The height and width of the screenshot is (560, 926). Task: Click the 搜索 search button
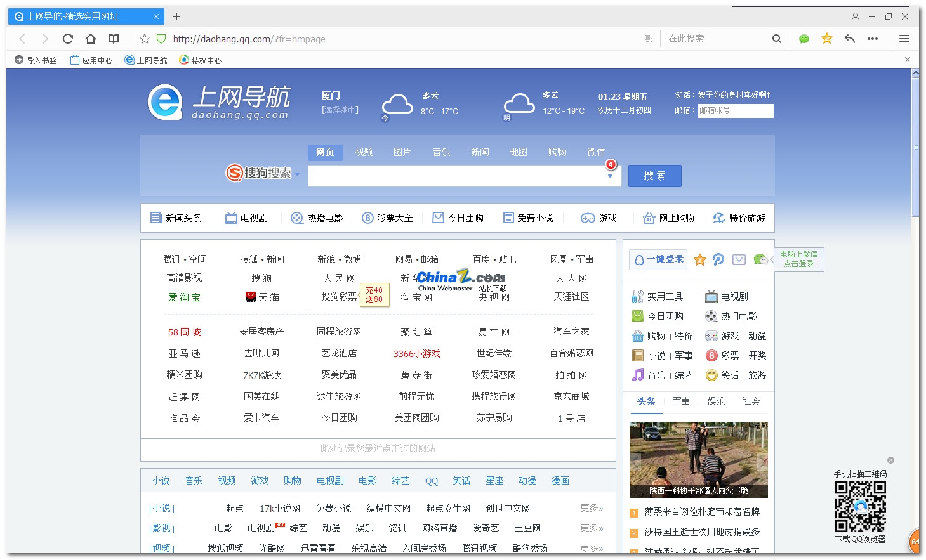[654, 176]
